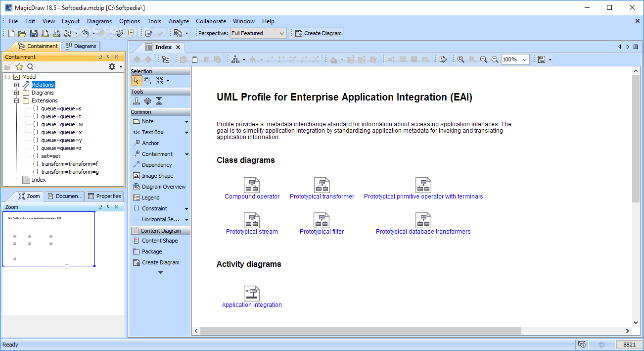Click the search icon in Containment panel
Image resolution: width=644 pixels, height=351 pixels.
(30, 67)
